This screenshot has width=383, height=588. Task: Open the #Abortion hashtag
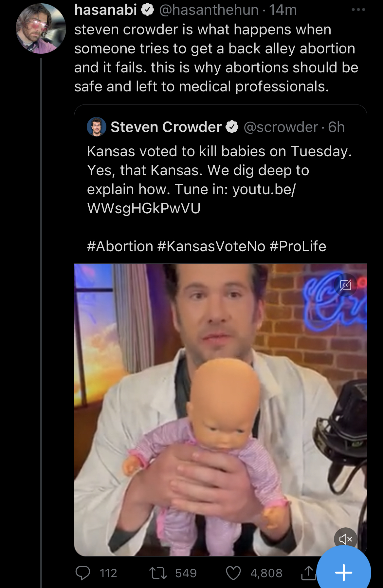pos(120,246)
